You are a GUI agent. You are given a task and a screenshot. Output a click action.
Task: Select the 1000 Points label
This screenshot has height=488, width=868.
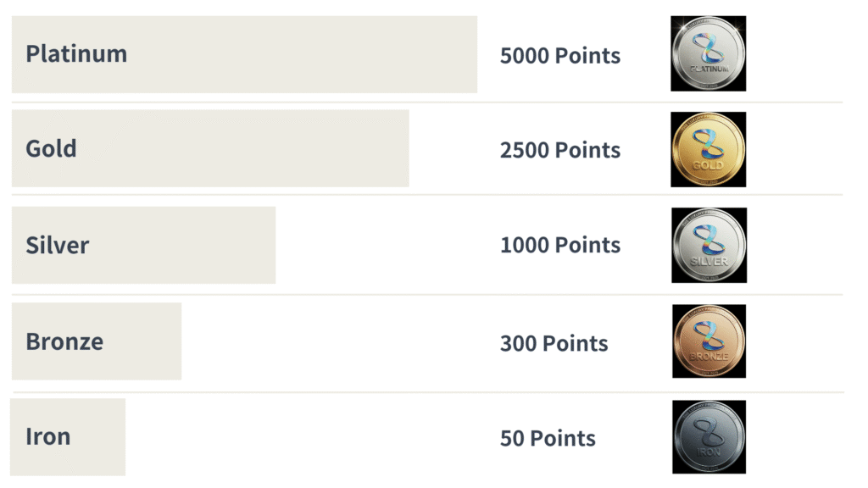(559, 245)
